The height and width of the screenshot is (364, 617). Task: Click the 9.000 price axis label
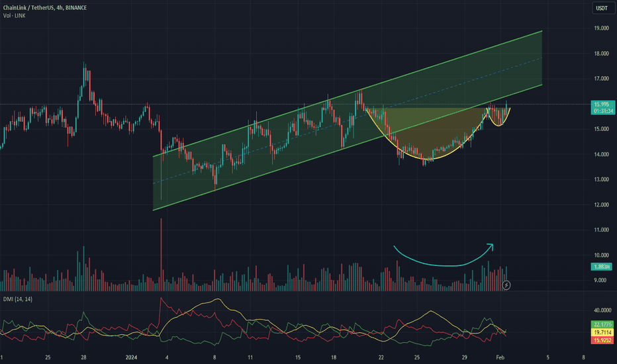pos(600,280)
